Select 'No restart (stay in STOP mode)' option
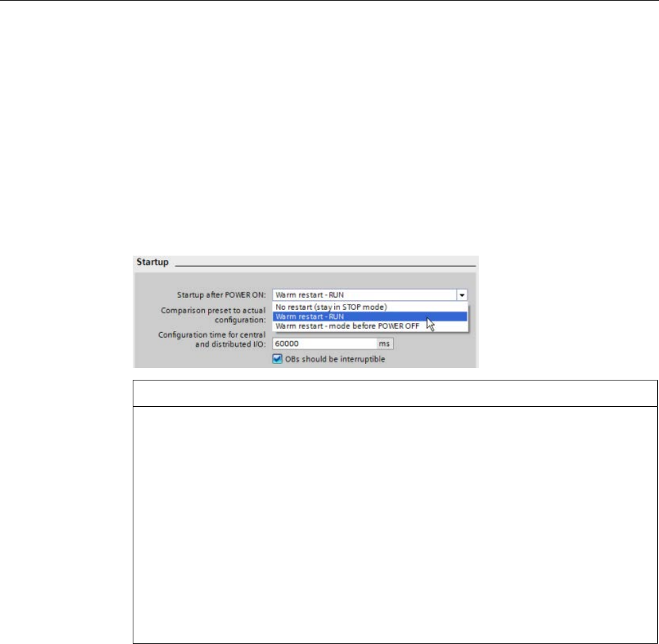The image size is (659, 644). pos(370,307)
